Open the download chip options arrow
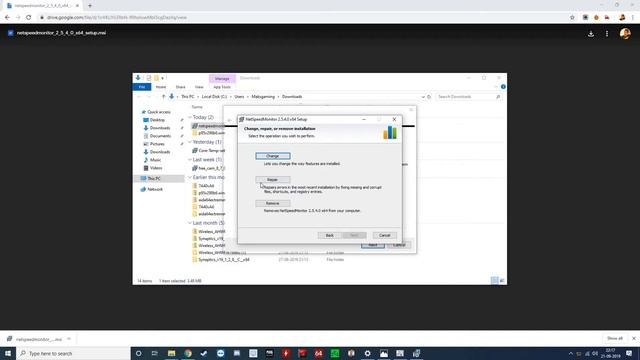 point(69,339)
